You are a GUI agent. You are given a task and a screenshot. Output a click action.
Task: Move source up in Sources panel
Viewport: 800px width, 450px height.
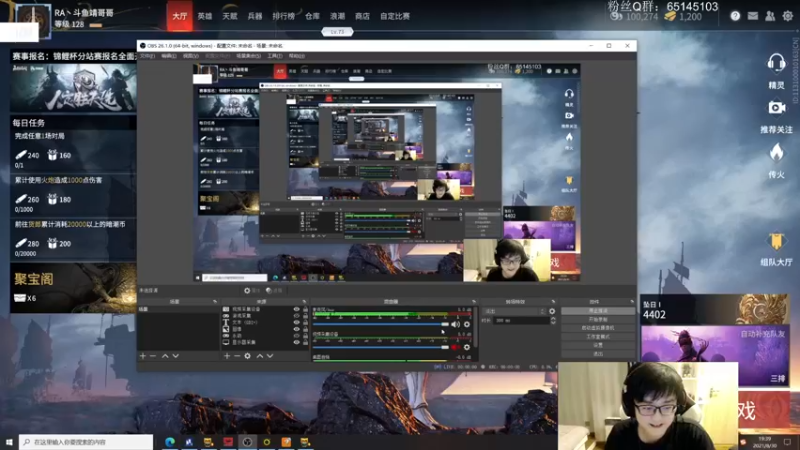tap(260, 356)
